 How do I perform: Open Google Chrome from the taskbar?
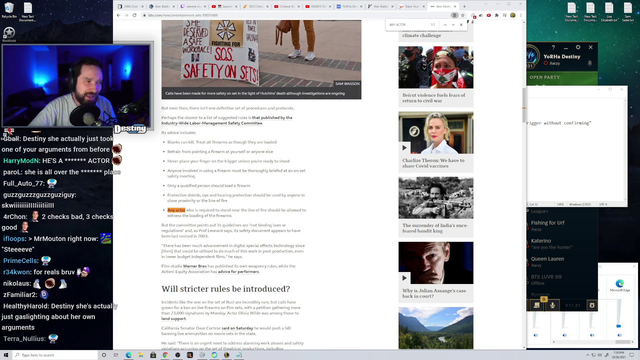pyautogui.click(x=165, y=355)
